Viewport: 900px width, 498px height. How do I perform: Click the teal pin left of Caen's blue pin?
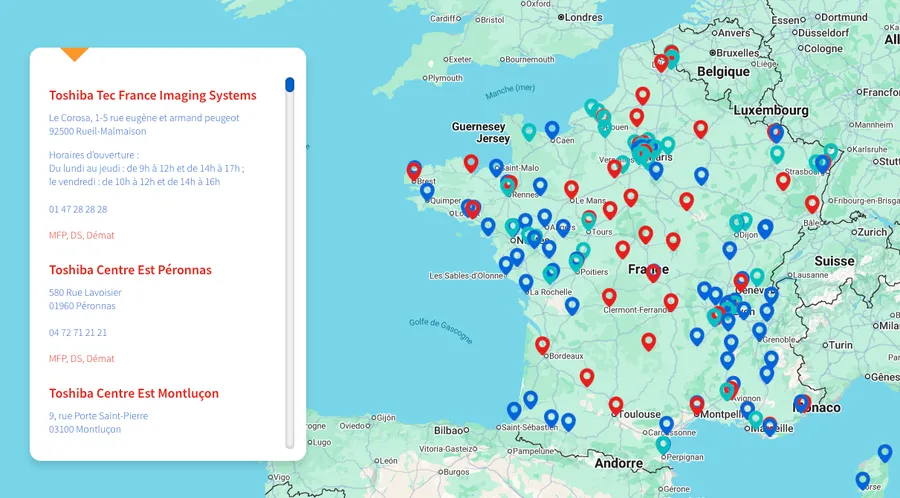529,131
